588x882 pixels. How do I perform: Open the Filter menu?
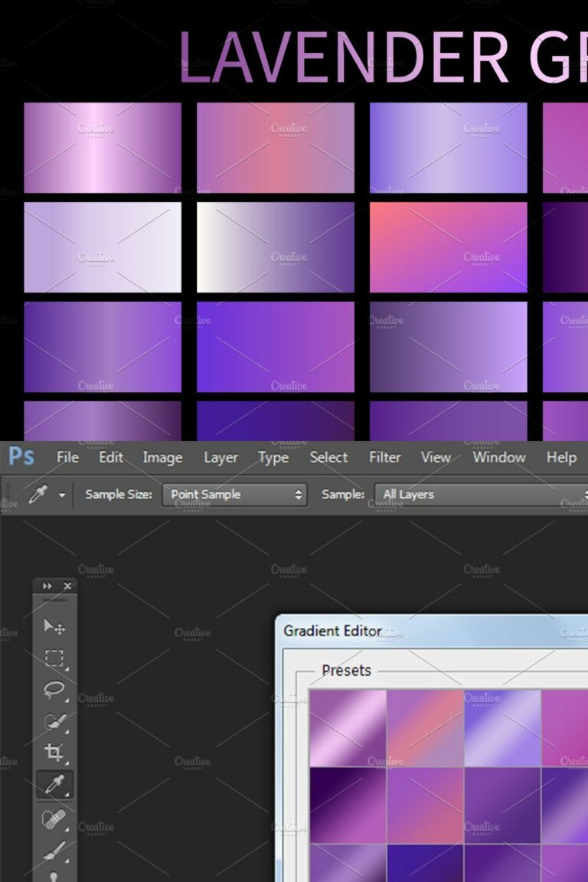point(385,457)
